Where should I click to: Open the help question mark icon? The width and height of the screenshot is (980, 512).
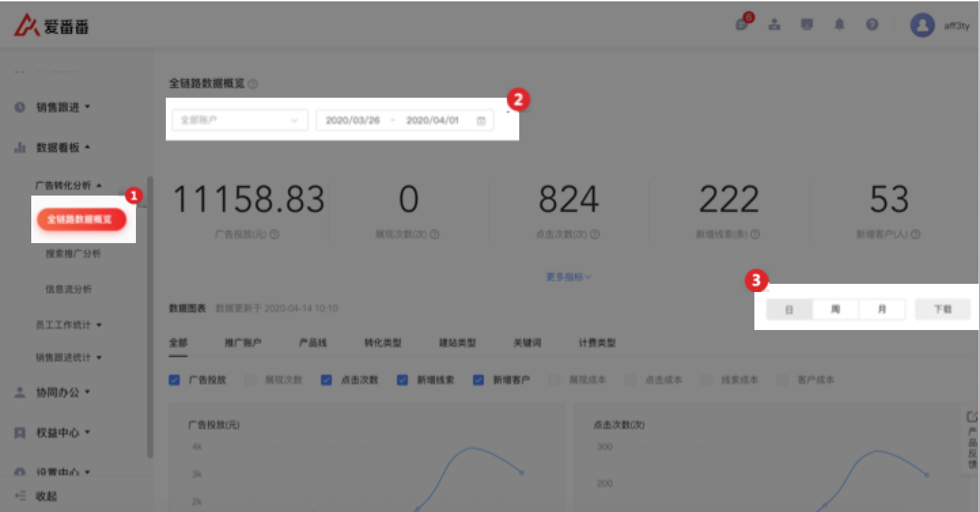point(872,25)
